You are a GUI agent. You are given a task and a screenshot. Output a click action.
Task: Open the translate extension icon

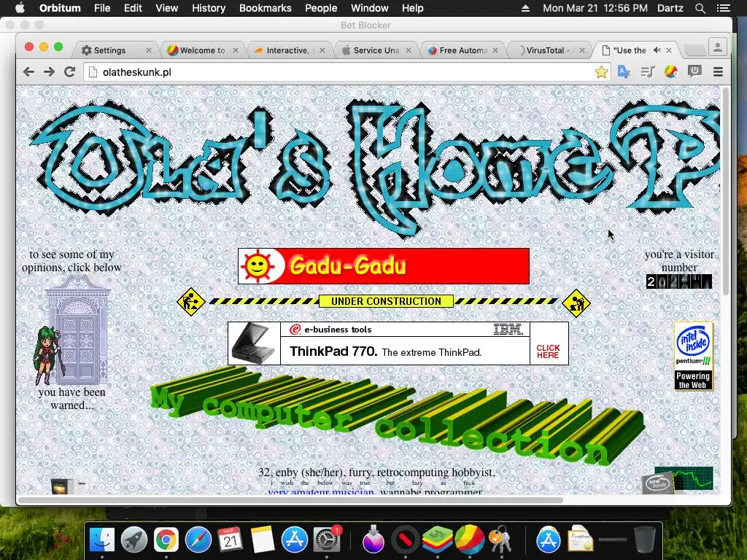624,72
